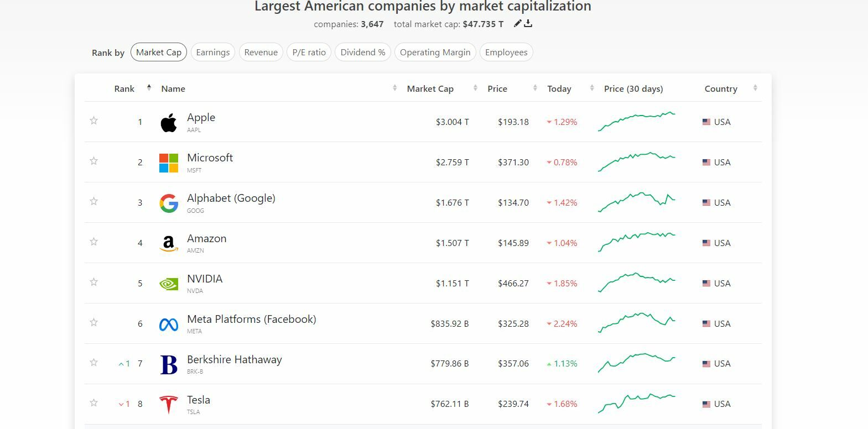
Task: Click the Tesla logo icon
Action: tap(169, 405)
